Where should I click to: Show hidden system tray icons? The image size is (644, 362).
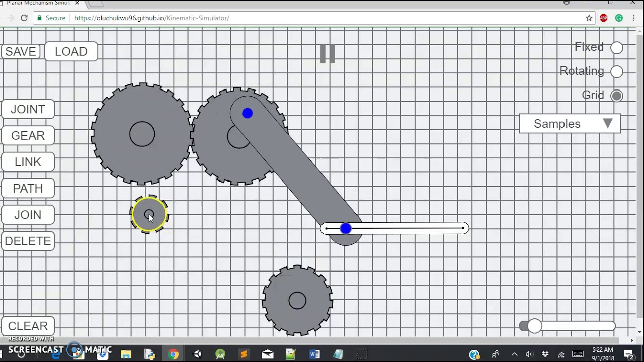click(514, 355)
